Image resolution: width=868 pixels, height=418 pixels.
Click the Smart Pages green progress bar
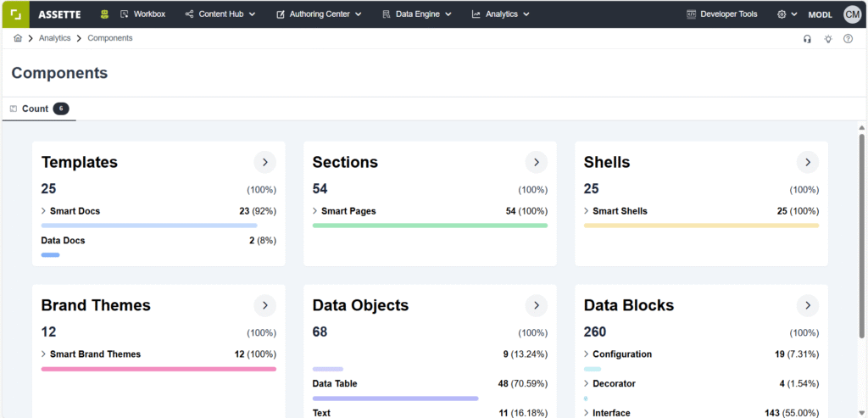(x=430, y=226)
